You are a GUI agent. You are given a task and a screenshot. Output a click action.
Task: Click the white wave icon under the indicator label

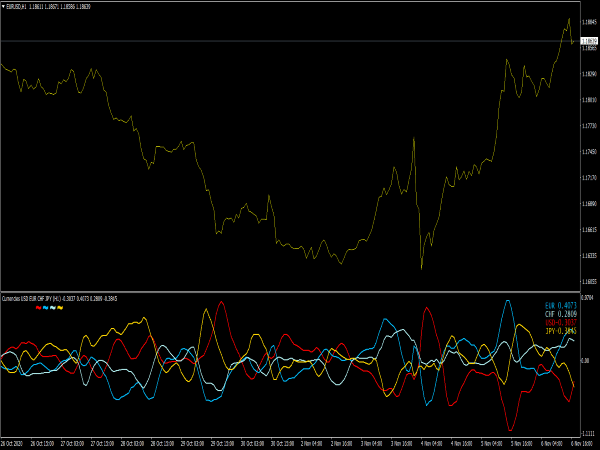point(53,308)
